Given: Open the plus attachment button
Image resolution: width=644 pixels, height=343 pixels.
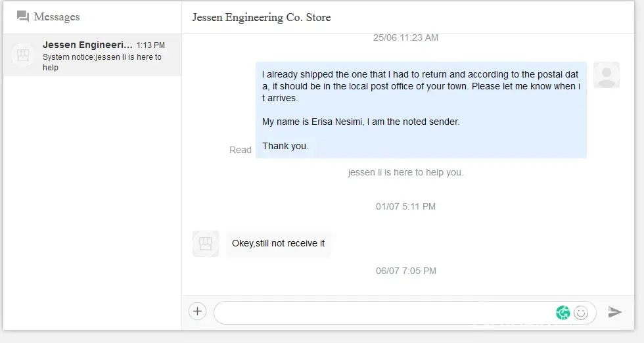Looking at the screenshot, I should (x=198, y=311).
